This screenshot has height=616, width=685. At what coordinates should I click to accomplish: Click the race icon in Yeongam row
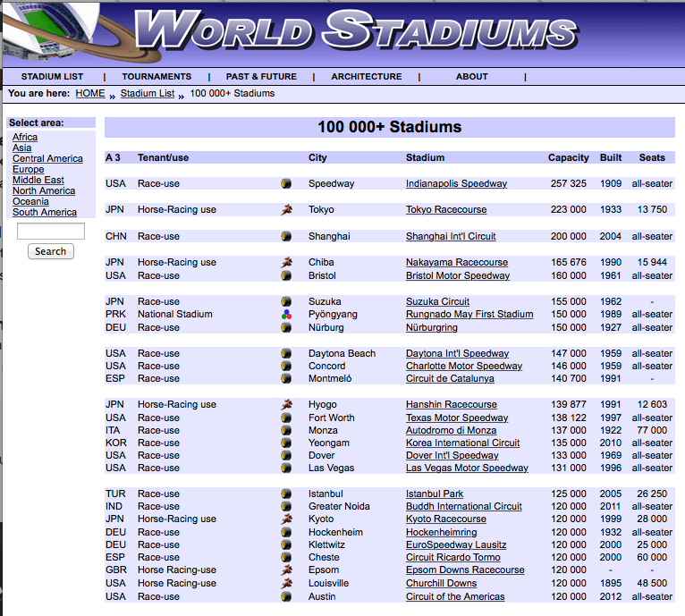286,443
